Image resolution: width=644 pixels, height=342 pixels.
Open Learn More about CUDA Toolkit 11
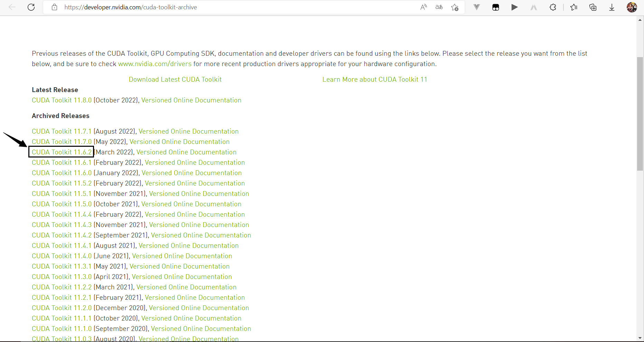tap(374, 79)
